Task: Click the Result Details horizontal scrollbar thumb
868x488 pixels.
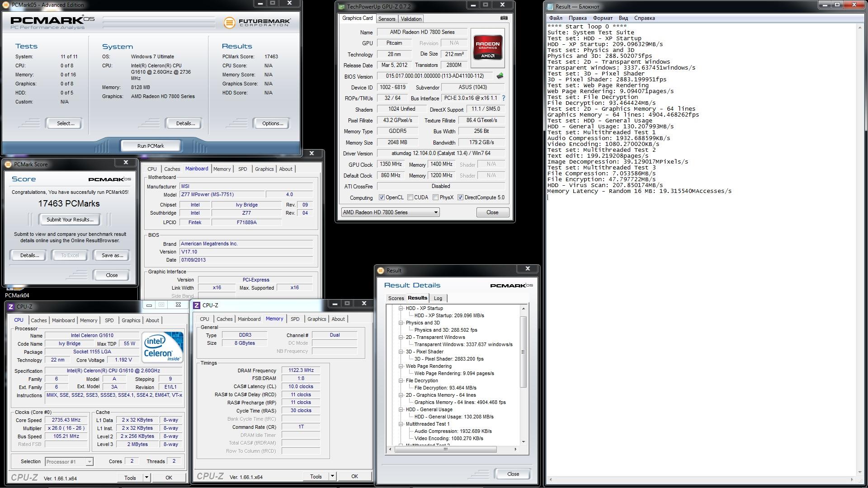Action: (x=445, y=449)
